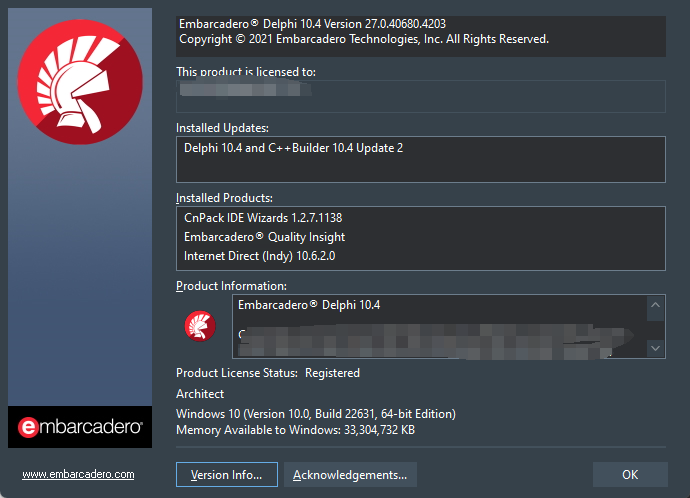Show the Acknowledgements window
This screenshot has width=690, height=498.
click(350, 475)
